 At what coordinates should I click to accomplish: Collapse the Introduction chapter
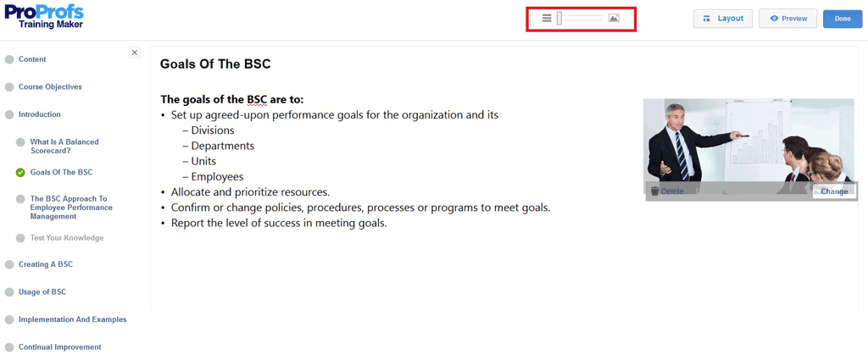coord(40,114)
